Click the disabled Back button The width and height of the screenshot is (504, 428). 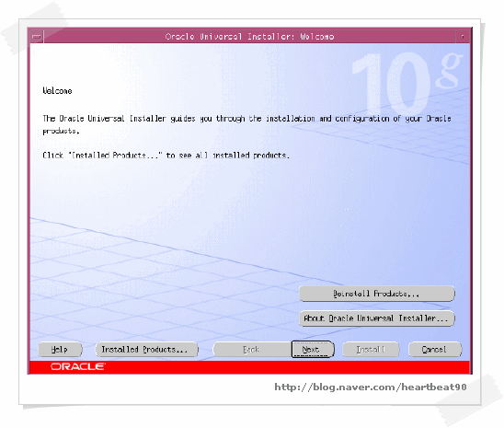click(x=253, y=349)
